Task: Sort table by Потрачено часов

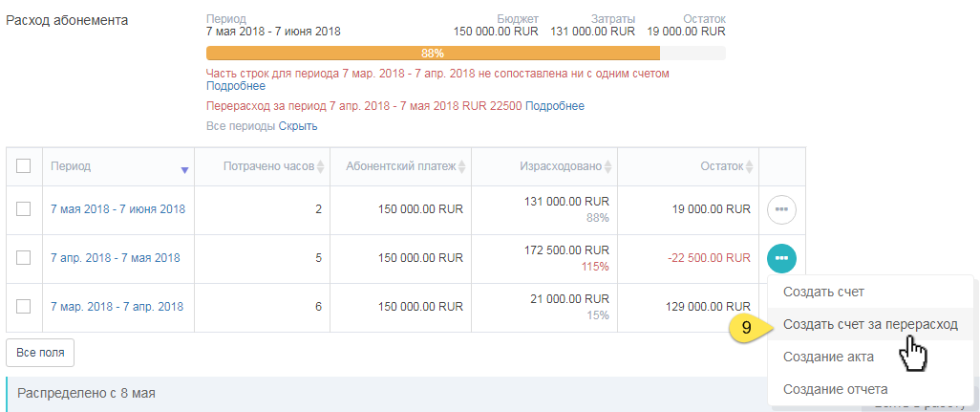Action: pyautogui.click(x=321, y=167)
